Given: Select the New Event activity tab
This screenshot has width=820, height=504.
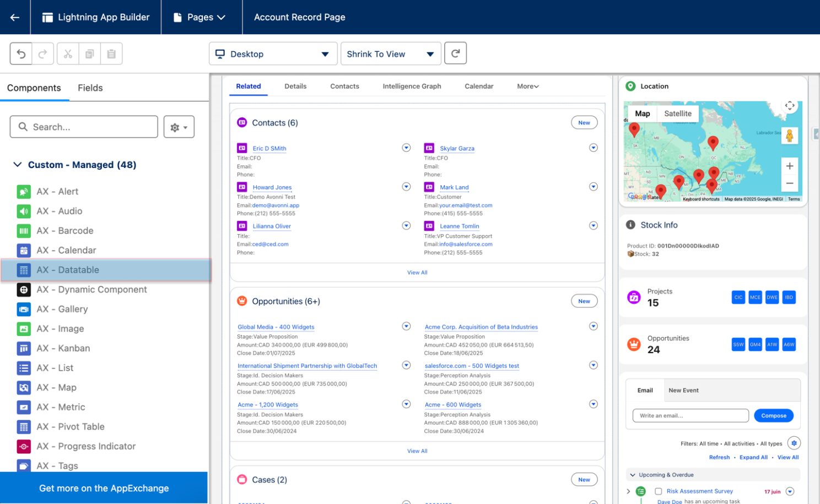Looking at the screenshot, I should pos(683,391).
